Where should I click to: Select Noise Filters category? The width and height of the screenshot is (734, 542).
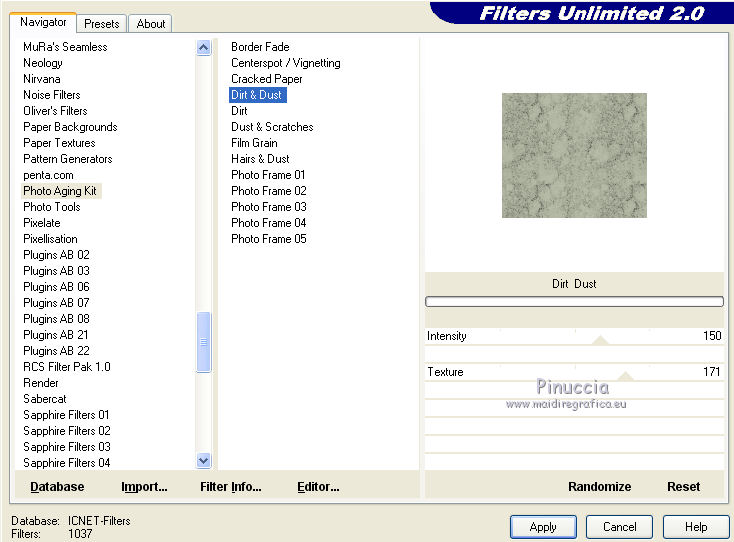tap(51, 95)
